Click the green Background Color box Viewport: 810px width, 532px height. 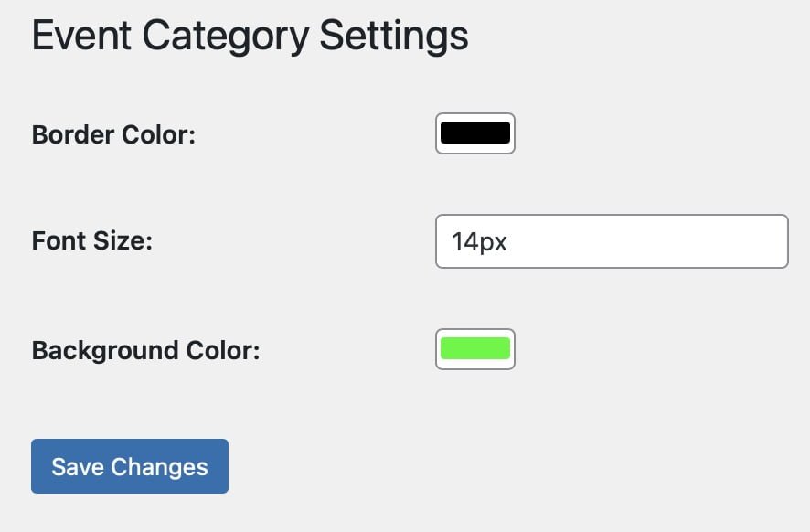click(x=475, y=349)
